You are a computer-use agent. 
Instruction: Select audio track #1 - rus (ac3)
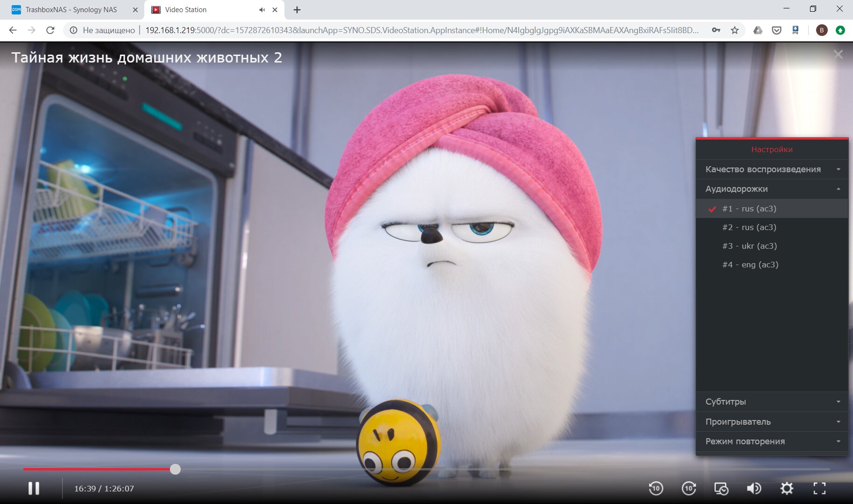772,209
